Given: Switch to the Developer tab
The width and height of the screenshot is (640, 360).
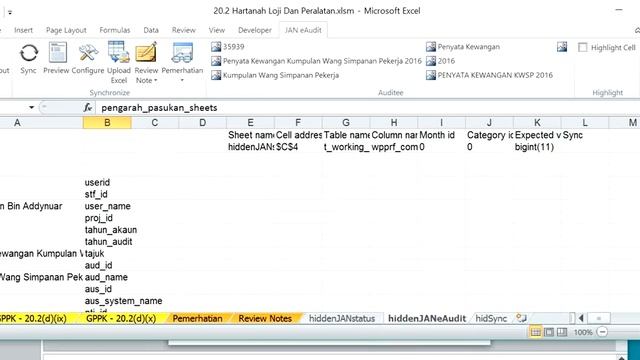Looking at the screenshot, I should tap(255, 30).
